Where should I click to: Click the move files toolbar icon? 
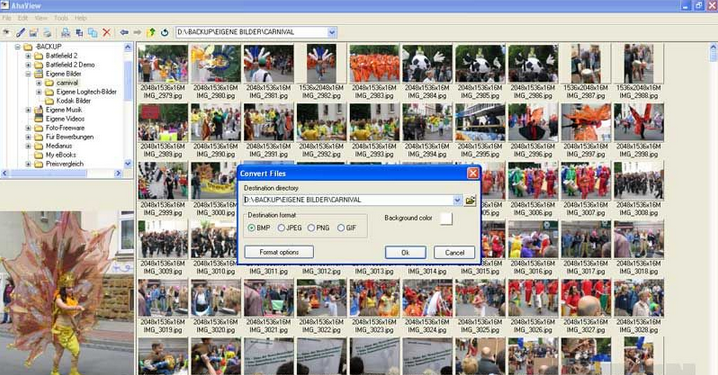(79, 33)
